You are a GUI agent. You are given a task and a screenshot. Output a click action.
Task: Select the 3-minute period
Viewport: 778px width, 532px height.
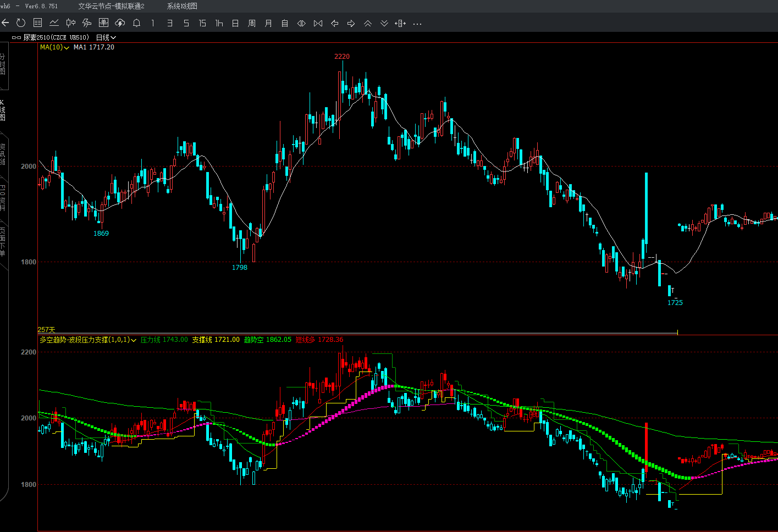tap(169, 23)
